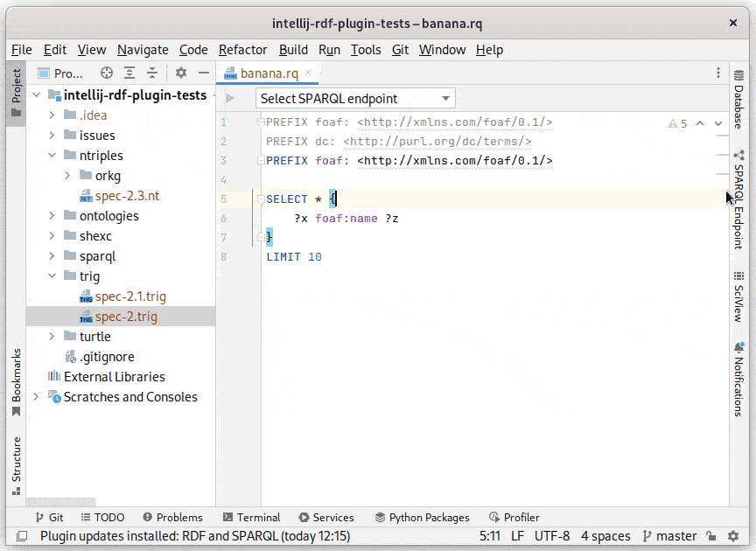
Task: Expand the ontologies folder
Action: point(52,215)
